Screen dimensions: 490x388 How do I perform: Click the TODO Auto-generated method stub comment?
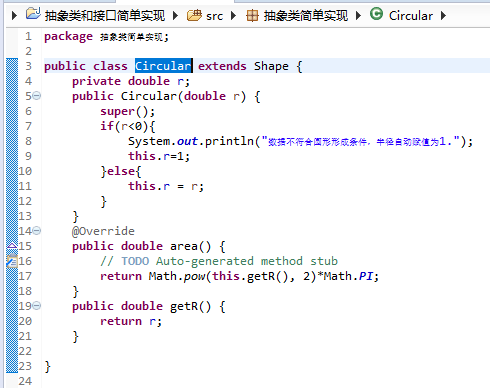tap(219, 261)
